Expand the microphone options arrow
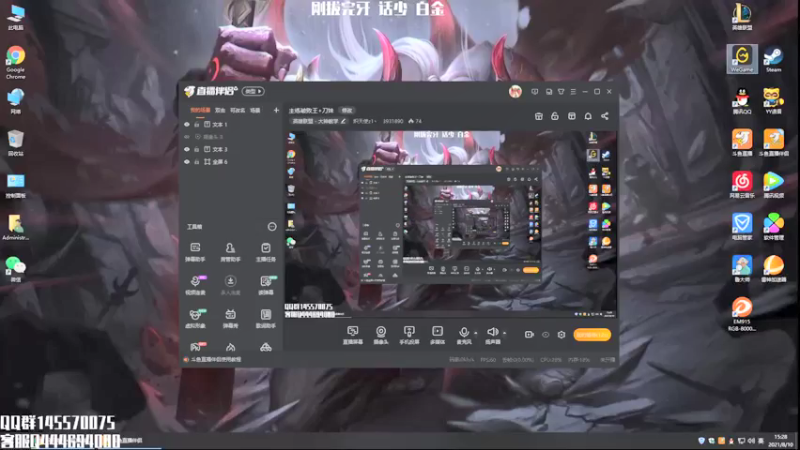 (x=476, y=333)
